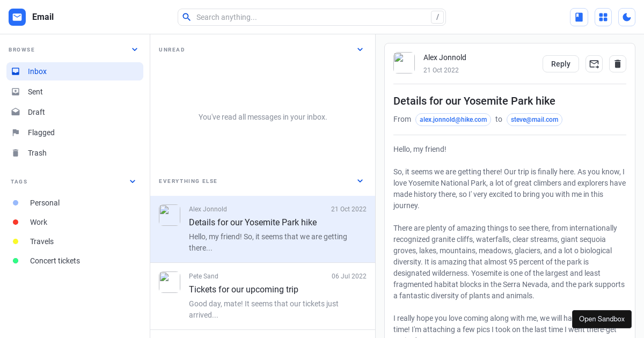Image resolution: width=644 pixels, height=338 pixels.
Task: Select the blue Email app logo
Action: tap(17, 17)
